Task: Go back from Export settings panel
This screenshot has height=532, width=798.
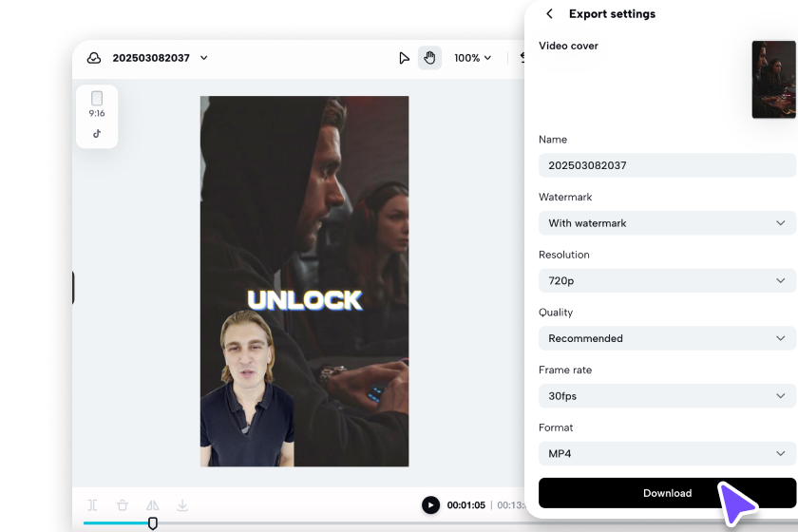Action: click(549, 13)
